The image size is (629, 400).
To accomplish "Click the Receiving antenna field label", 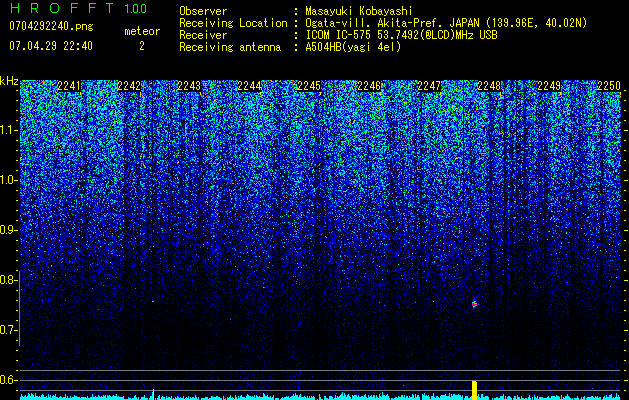I will (x=230, y=47).
